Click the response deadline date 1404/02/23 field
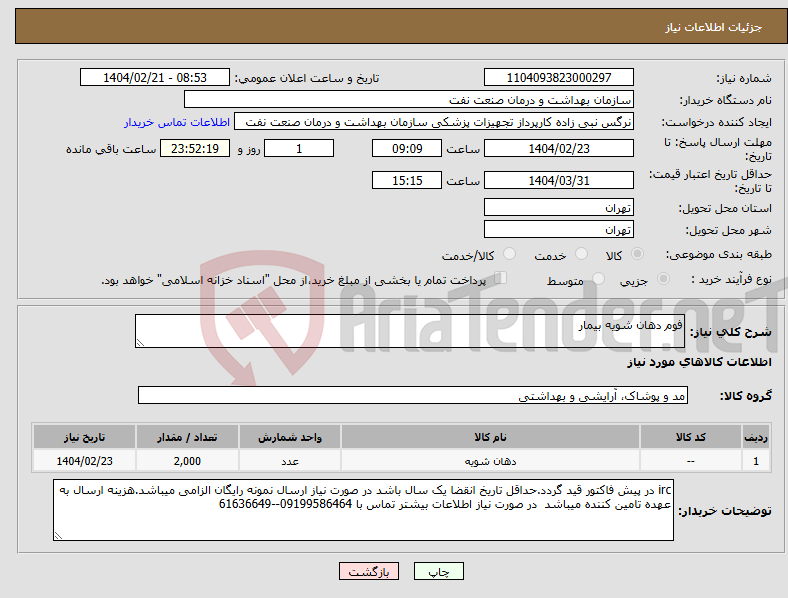The width and height of the screenshot is (788, 598). coord(559,148)
